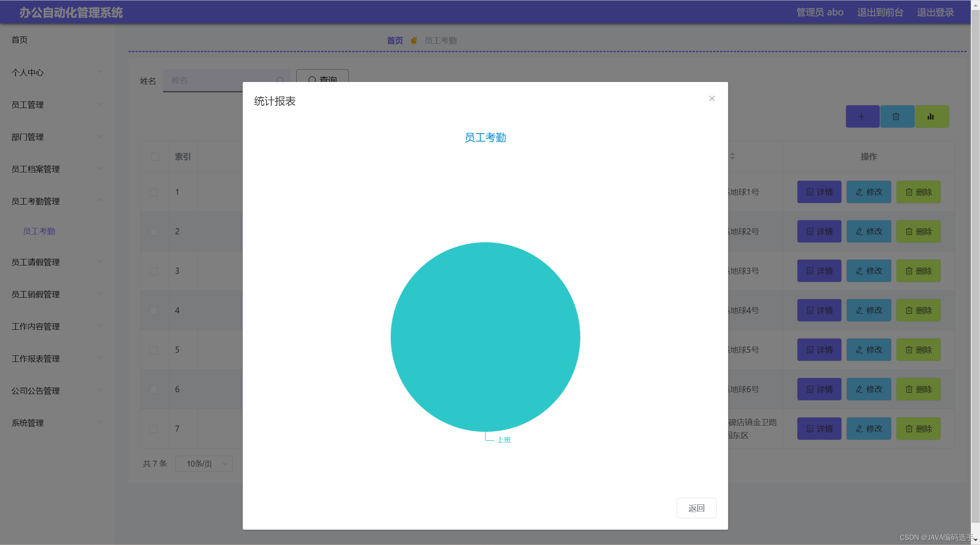Expand the 员工请假管理 sidebar menu
This screenshot has height=545, width=980.
pos(57,262)
